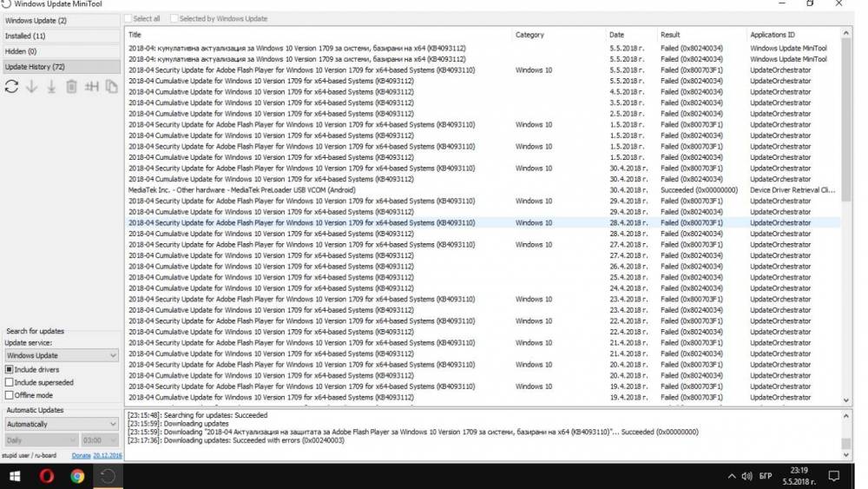Select Flash Player row dated 29.4.2018

[483, 201]
